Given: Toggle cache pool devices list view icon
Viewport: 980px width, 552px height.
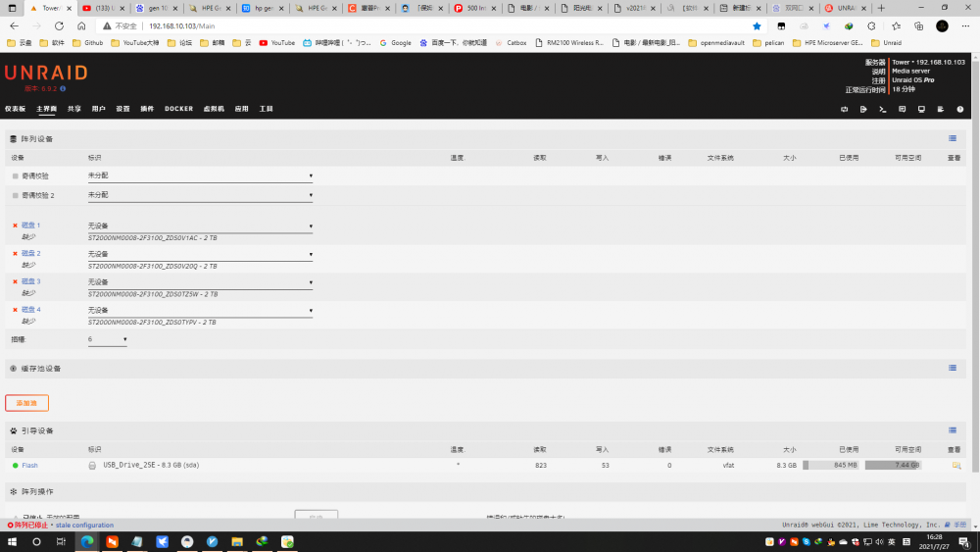Looking at the screenshot, I should click(953, 368).
